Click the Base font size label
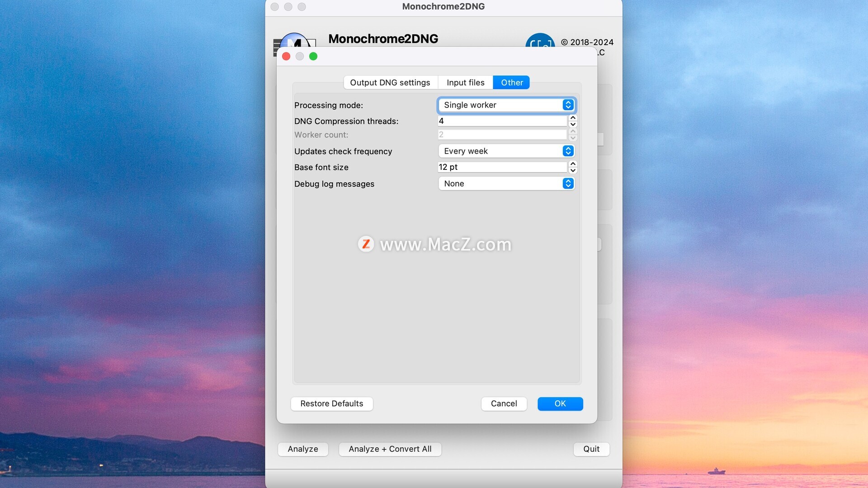868x488 pixels. click(321, 167)
